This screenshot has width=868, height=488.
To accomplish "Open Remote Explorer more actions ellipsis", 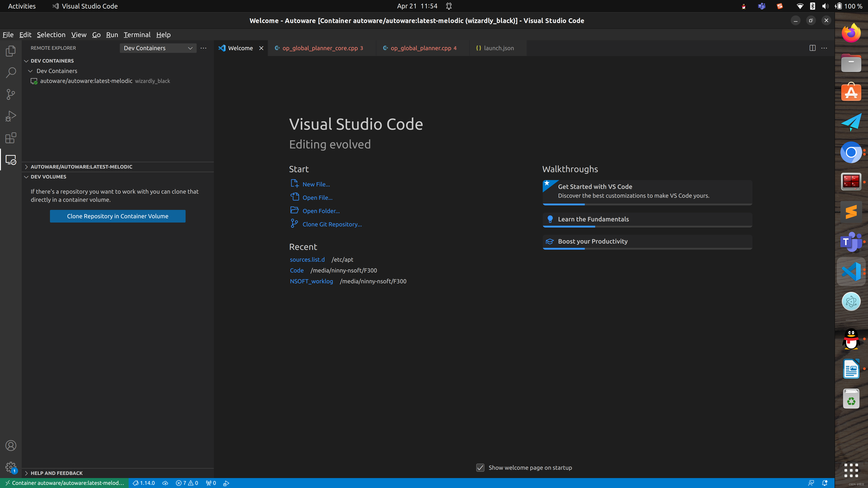I will click(203, 48).
